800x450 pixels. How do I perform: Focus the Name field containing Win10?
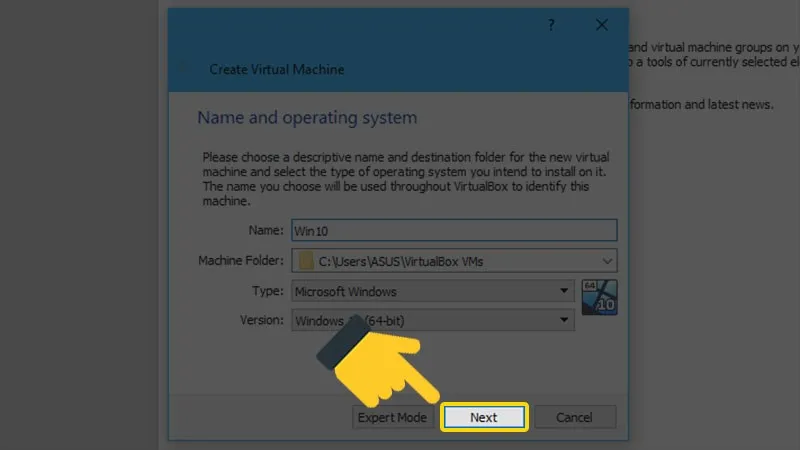click(455, 230)
